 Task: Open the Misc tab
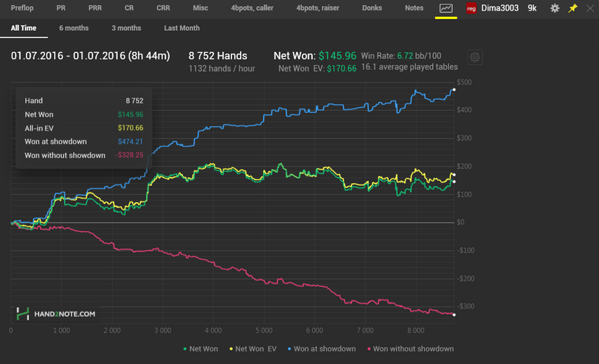click(x=200, y=8)
